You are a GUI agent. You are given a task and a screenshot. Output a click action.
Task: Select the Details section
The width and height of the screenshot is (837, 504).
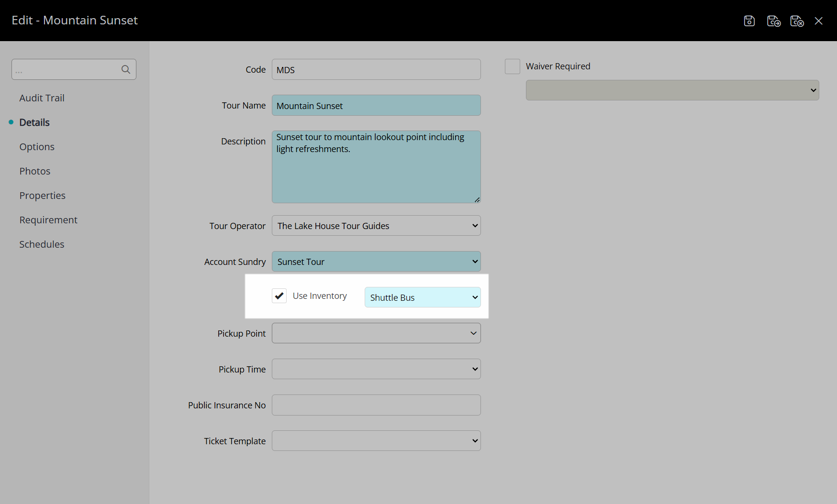coord(34,122)
